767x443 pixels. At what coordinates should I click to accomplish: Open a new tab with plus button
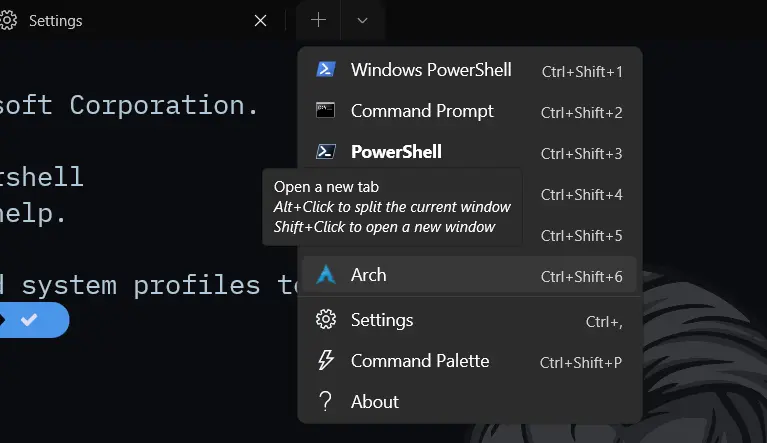318,20
